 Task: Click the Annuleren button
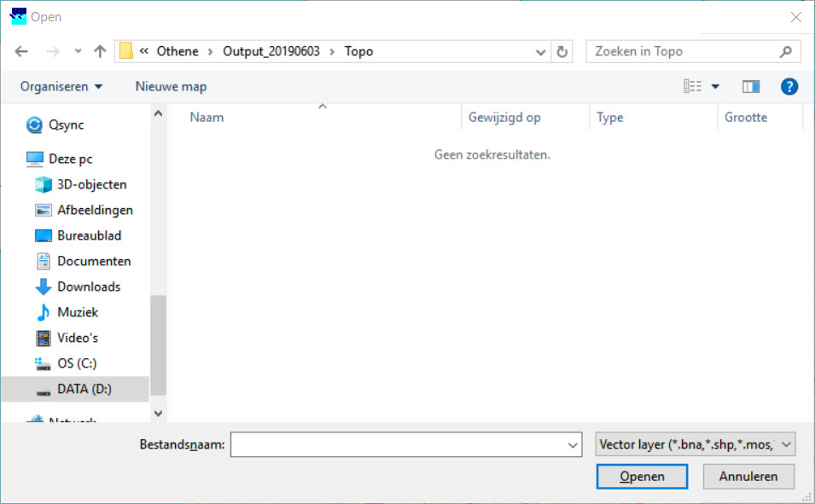coord(748,477)
